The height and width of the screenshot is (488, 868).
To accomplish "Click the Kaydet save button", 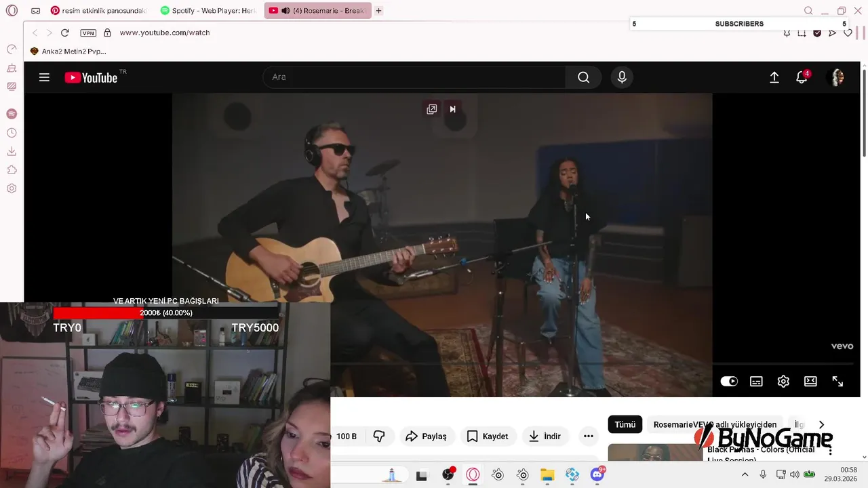I will [488, 436].
